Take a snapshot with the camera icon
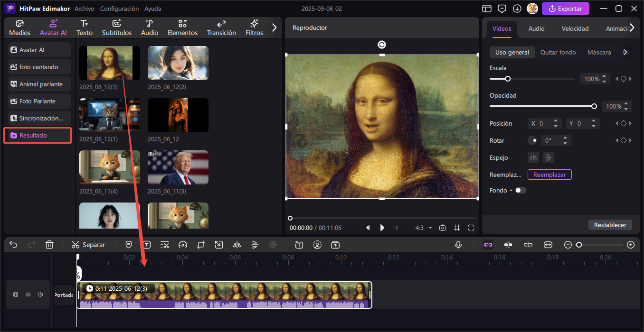The image size is (644, 332). (x=443, y=228)
